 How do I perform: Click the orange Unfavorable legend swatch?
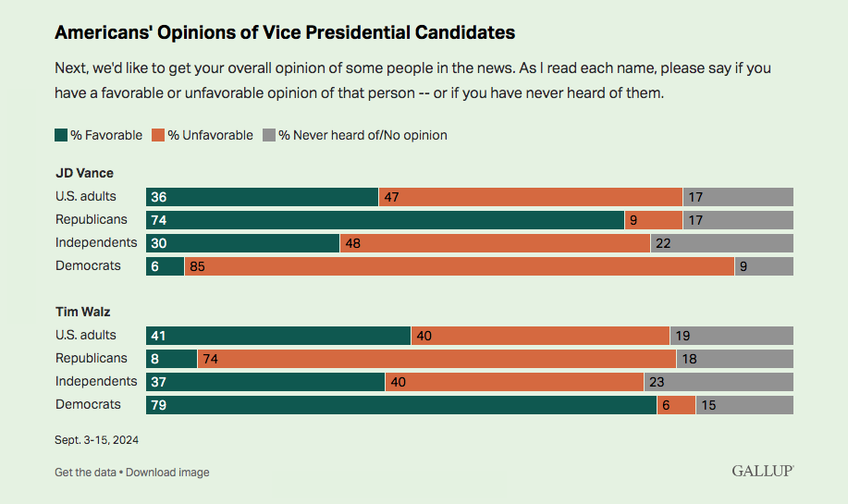(x=158, y=135)
